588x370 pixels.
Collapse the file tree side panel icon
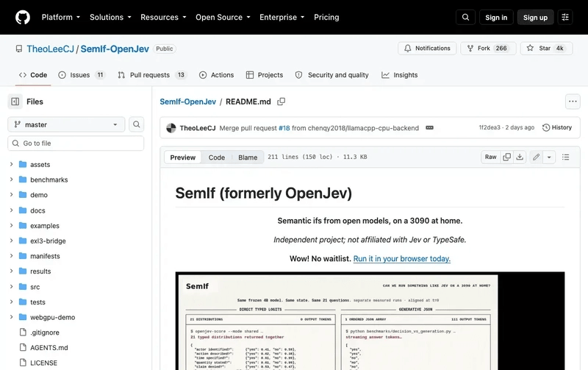pos(15,102)
